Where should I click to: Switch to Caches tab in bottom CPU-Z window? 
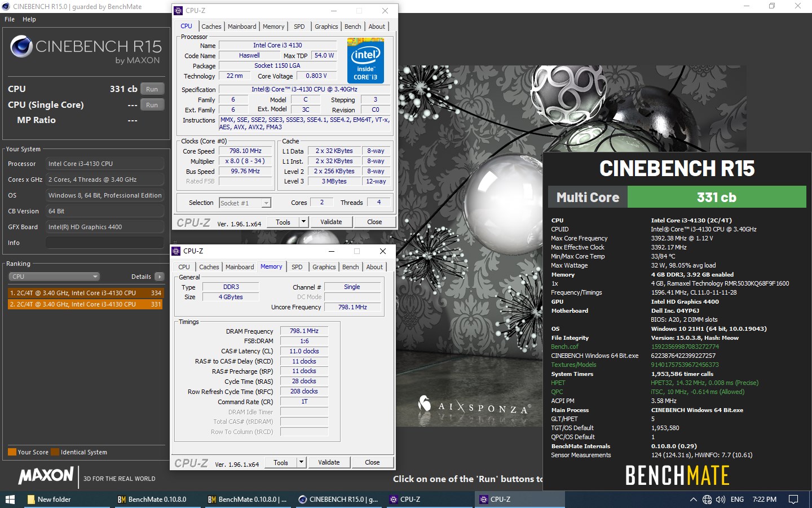[209, 267]
